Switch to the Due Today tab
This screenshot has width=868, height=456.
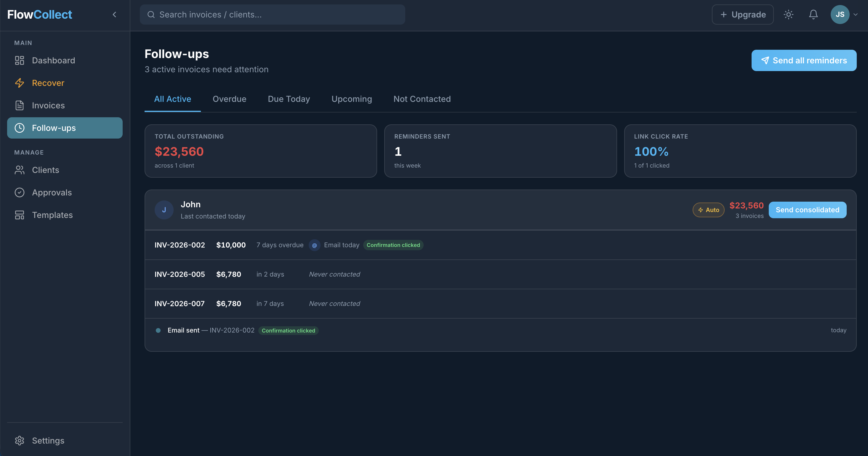[289, 99]
